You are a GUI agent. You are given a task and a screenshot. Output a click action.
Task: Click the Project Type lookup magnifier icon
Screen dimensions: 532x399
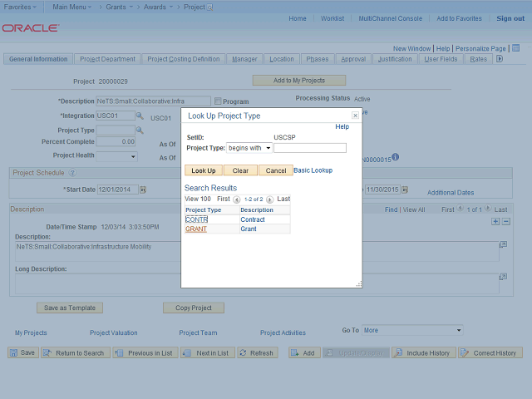[x=140, y=131]
